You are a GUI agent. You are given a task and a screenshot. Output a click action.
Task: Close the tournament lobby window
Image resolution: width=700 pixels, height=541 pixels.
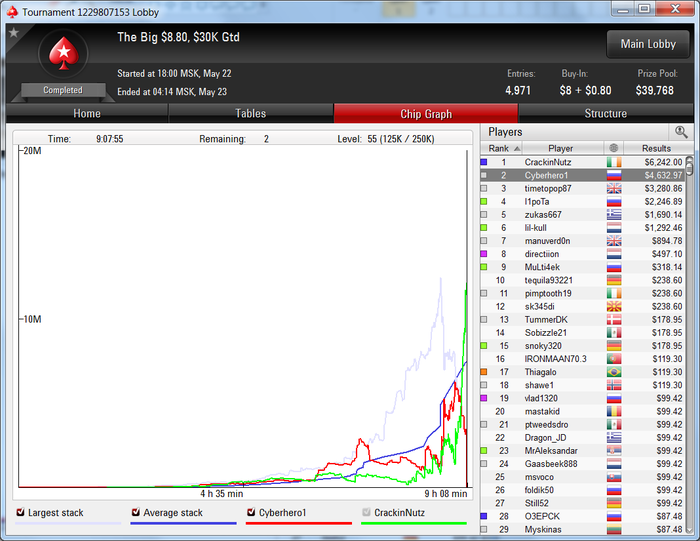tap(675, 9)
